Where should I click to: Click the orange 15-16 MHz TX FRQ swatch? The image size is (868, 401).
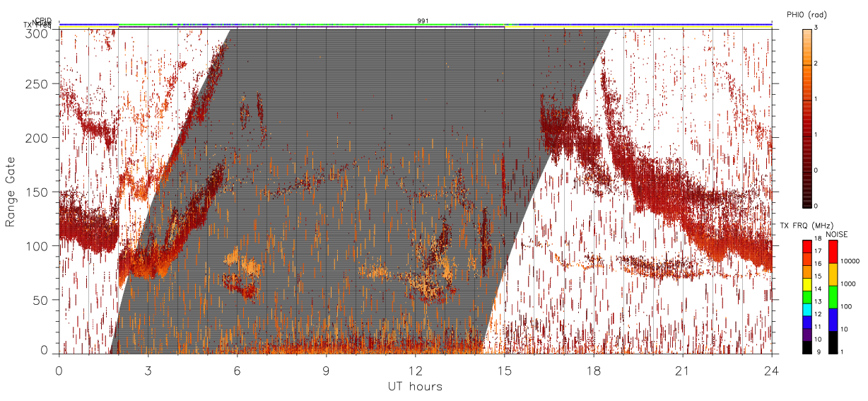807,270
